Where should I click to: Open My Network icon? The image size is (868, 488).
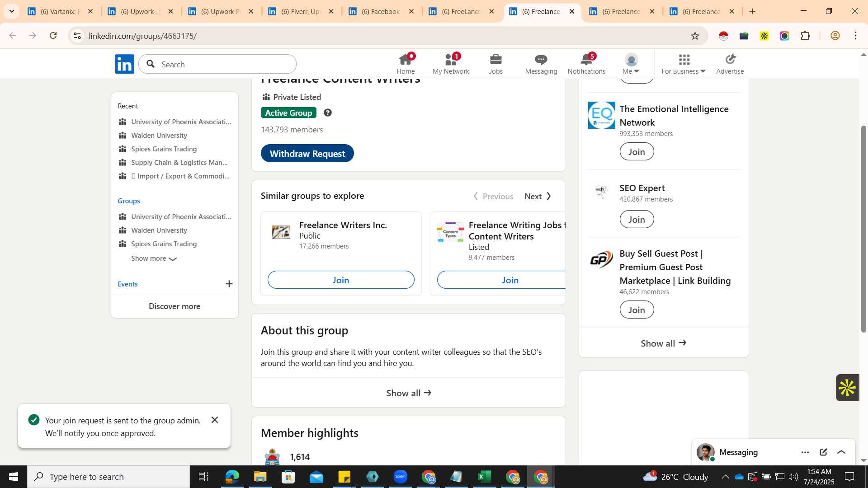(451, 64)
